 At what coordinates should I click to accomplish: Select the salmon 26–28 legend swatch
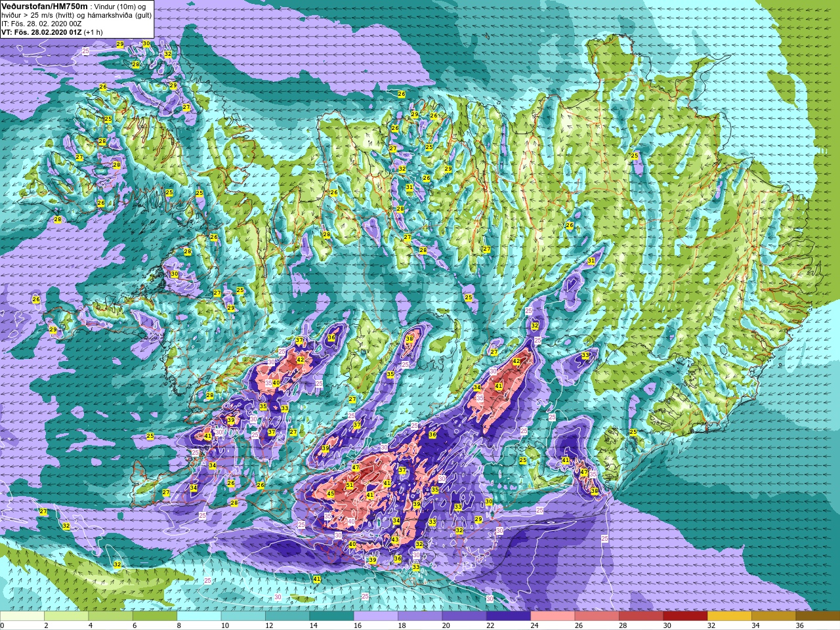(597, 616)
